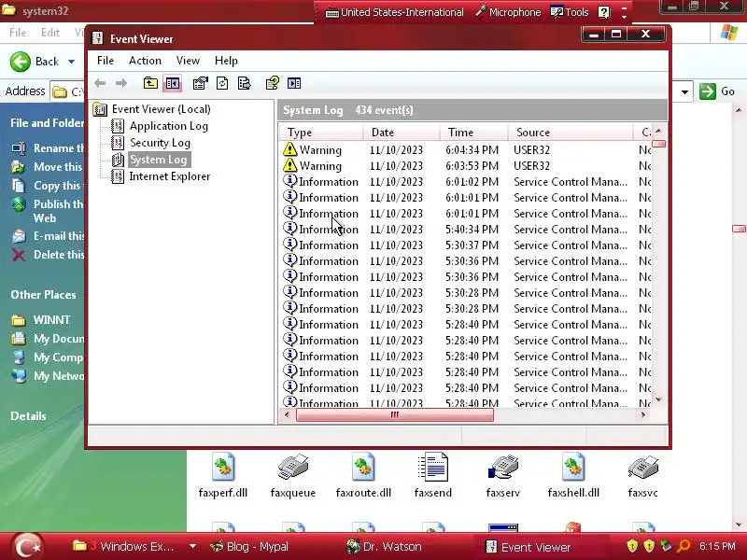747x560 pixels.
Task: Select the faxroute.dll file icon
Action: (363, 467)
